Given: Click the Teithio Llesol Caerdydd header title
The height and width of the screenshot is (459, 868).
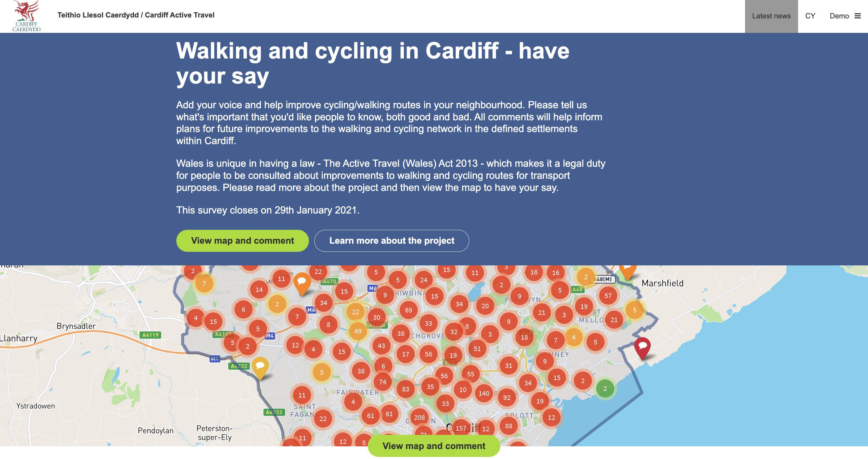Looking at the screenshot, I should tap(136, 15).
